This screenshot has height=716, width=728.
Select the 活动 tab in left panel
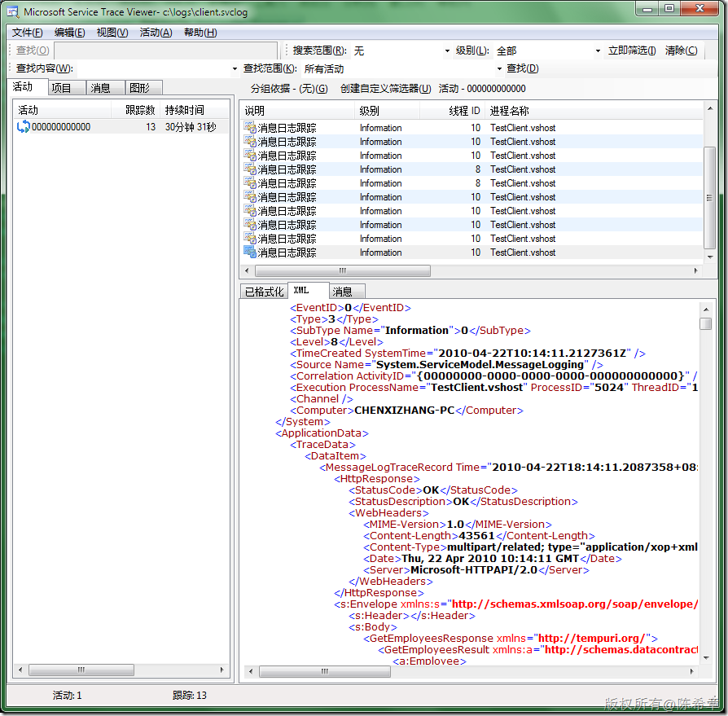pyautogui.click(x=28, y=87)
